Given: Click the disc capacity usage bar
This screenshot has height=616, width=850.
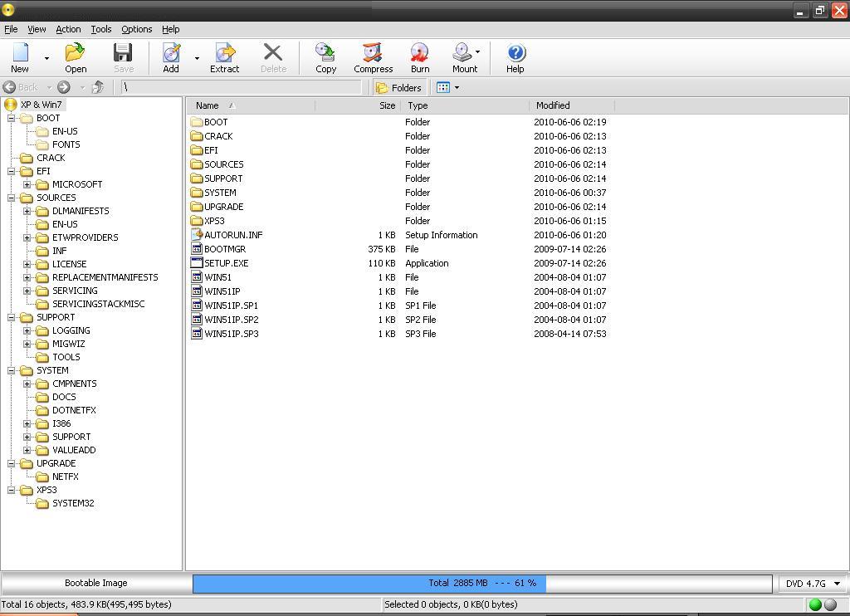Looking at the screenshot, I should click(482, 584).
